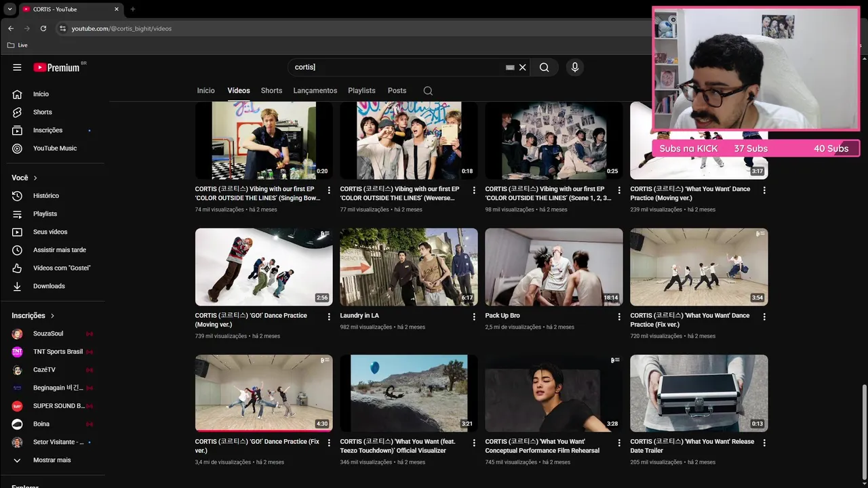The width and height of the screenshot is (868, 488).
Task: Open options menu for 'What You Want' Dance Practice (Fix ver.)
Action: click(764, 317)
